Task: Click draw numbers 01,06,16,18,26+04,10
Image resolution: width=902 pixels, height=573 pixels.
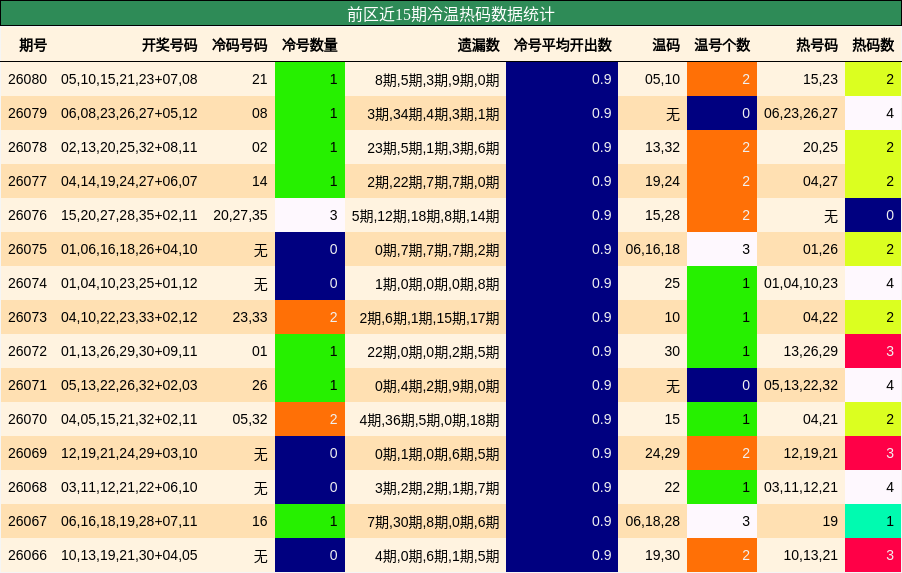Action: 129,249
